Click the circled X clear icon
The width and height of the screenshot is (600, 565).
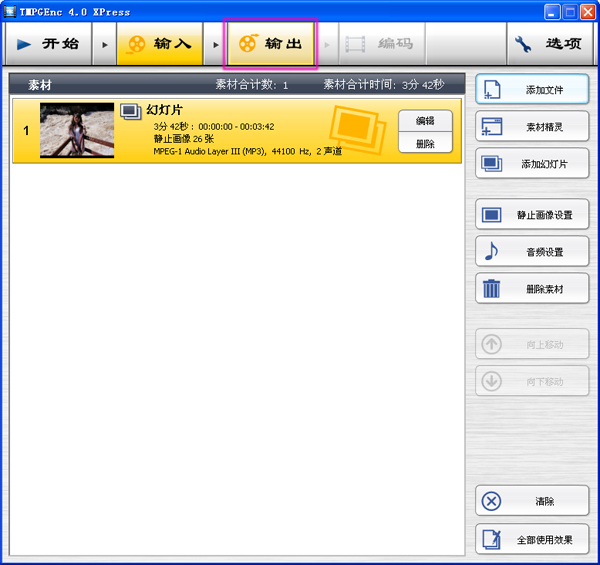point(491,501)
